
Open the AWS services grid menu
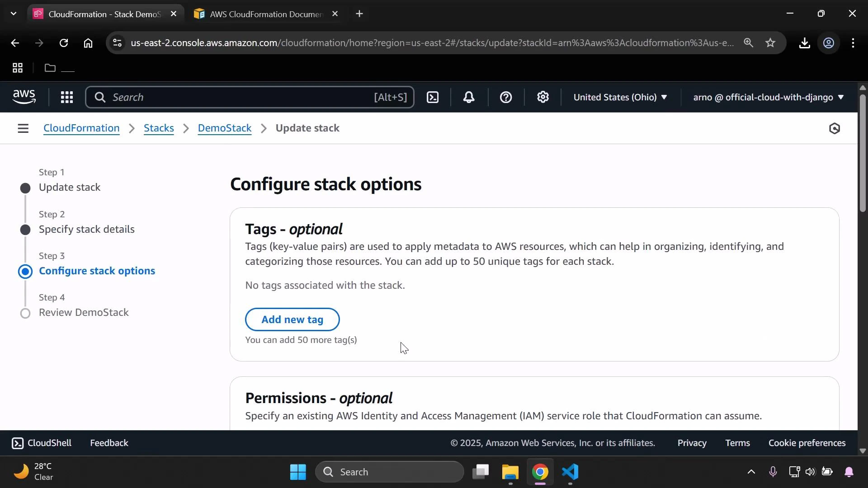pos(66,97)
